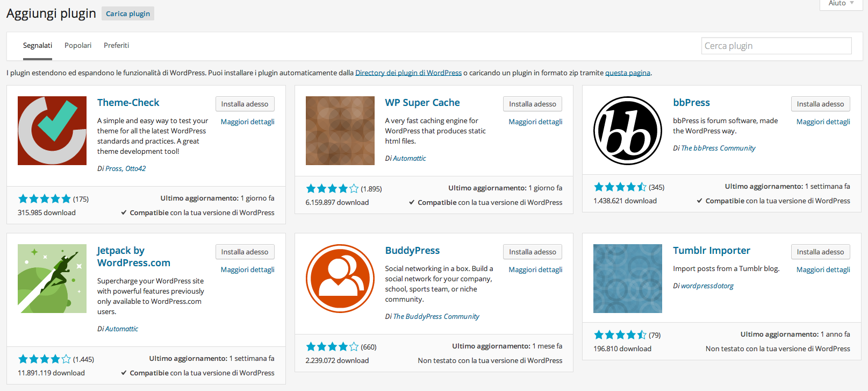Open Maggiori dettagli for bbPress
Viewport: 868px width, 391px height.
click(823, 122)
